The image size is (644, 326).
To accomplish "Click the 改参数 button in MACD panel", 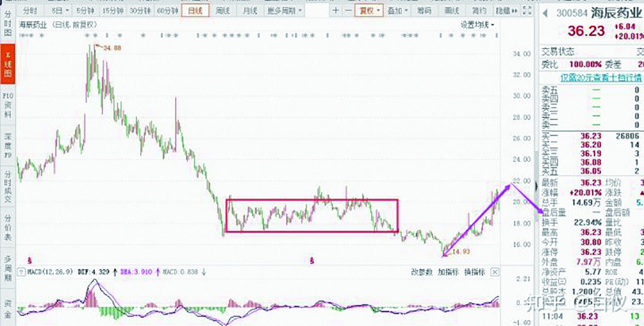I will [x=421, y=272].
